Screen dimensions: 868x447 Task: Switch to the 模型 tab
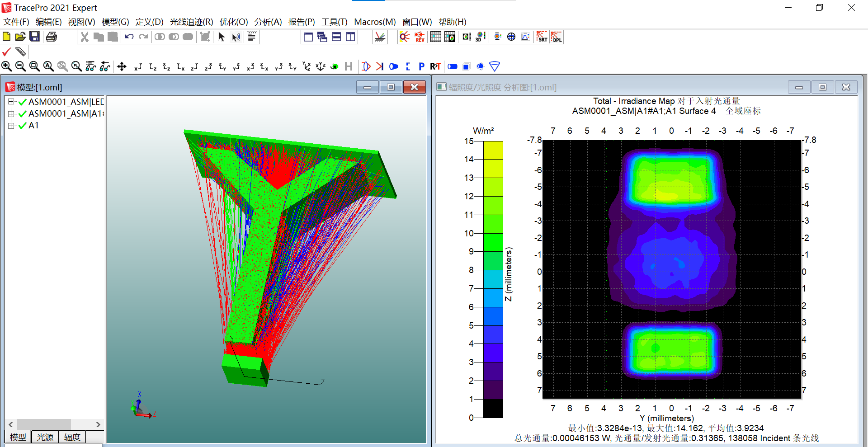click(x=18, y=437)
